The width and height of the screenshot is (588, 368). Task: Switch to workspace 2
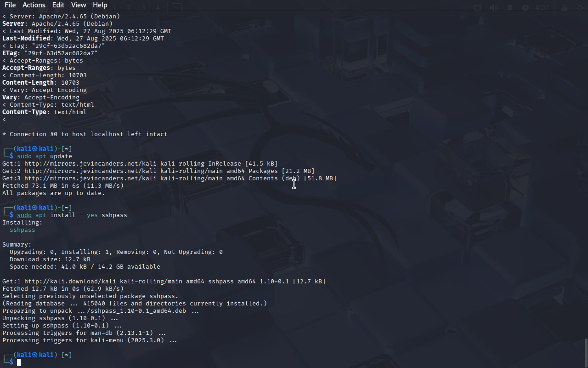click(129, 8)
